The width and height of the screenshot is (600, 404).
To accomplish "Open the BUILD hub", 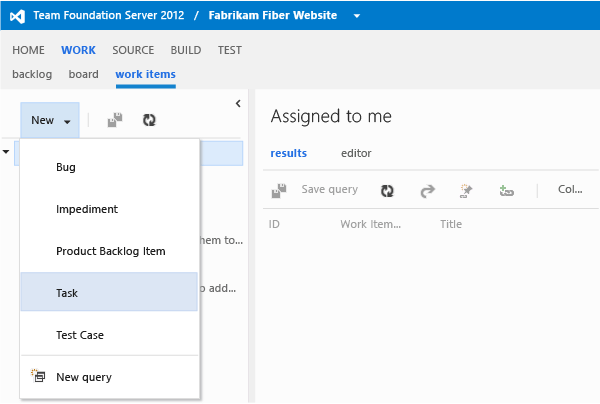I will tap(186, 50).
